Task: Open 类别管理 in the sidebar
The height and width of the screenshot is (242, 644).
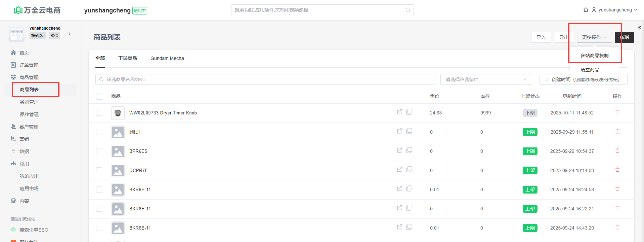Action: tap(29, 102)
